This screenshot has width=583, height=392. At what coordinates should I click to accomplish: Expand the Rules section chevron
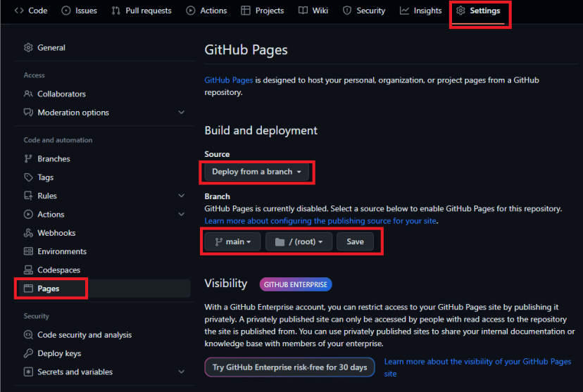click(x=182, y=196)
